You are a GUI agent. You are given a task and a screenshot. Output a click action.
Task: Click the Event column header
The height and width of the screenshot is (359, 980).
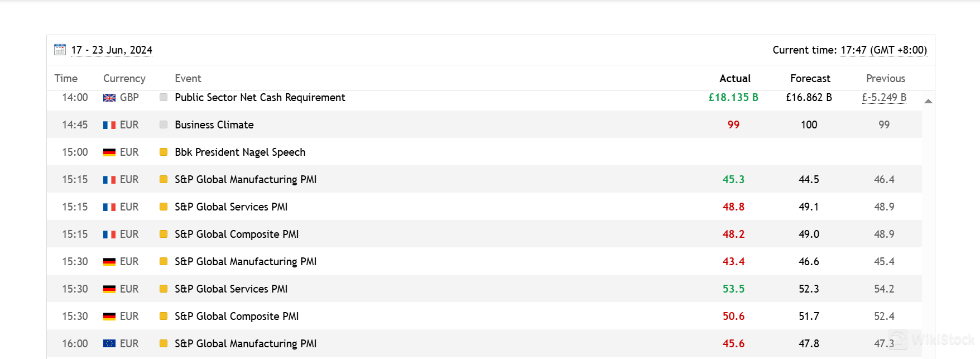pyautogui.click(x=188, y=79)
